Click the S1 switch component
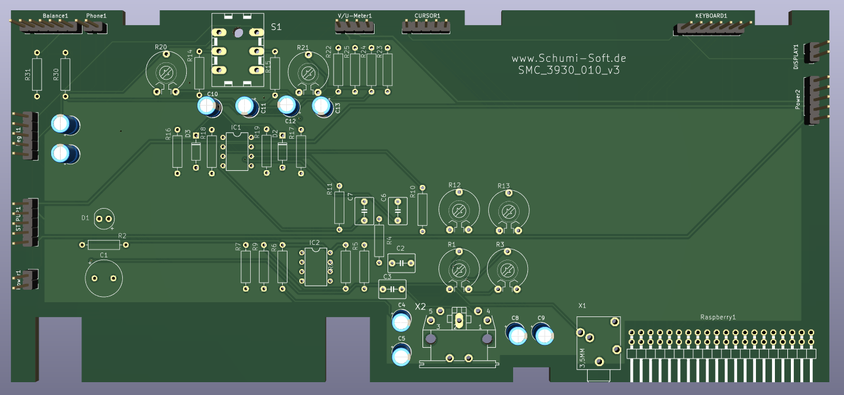 [x=237, y=50]
